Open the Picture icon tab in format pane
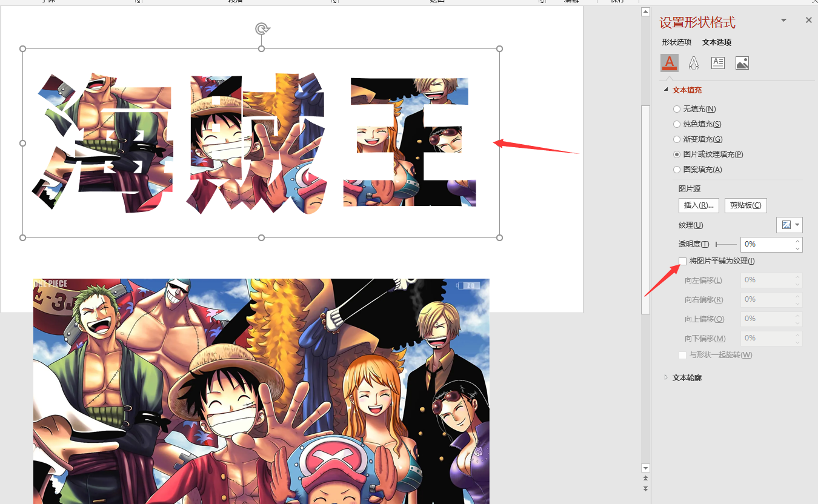818x504 pixels. pyautogui.click(x=742, y=63)
